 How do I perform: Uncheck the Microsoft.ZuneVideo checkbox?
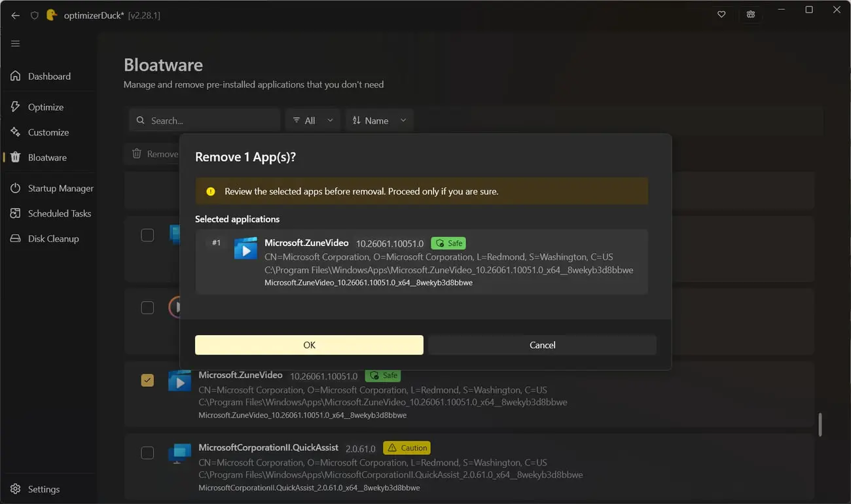coord(147,380)
